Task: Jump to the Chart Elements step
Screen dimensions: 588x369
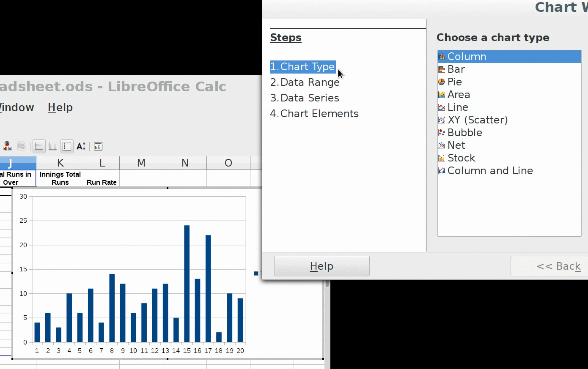Action: coord(314,114)
